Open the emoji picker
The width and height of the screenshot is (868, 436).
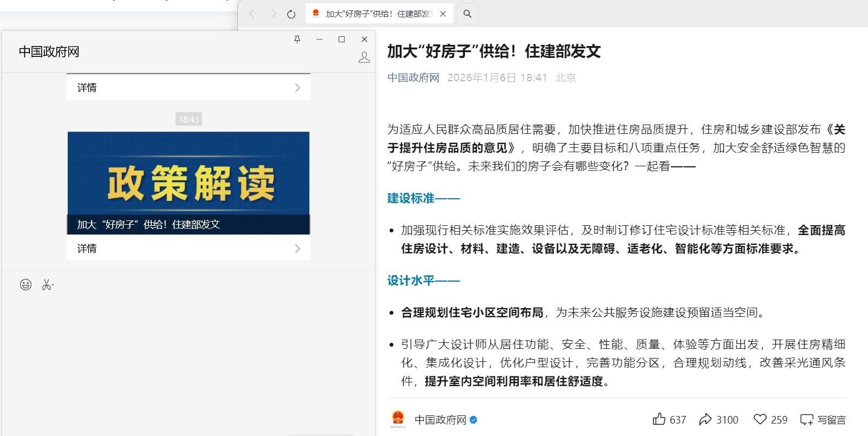25,285
